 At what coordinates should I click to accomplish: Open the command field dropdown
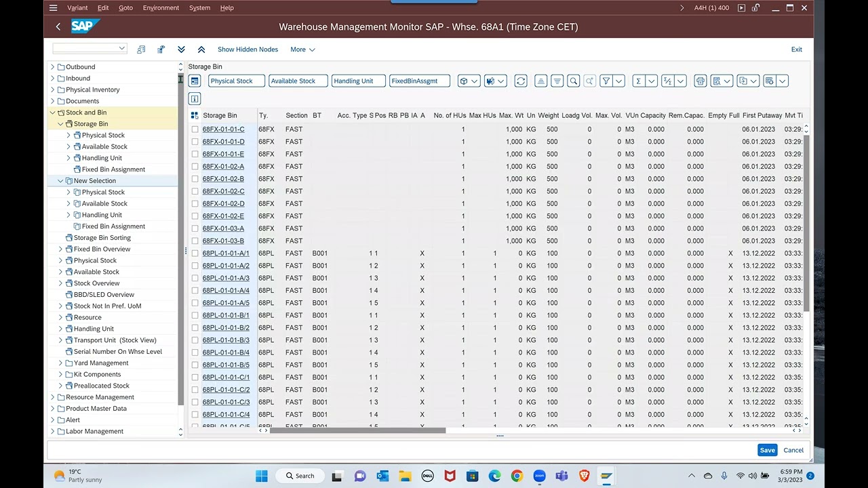122,48
